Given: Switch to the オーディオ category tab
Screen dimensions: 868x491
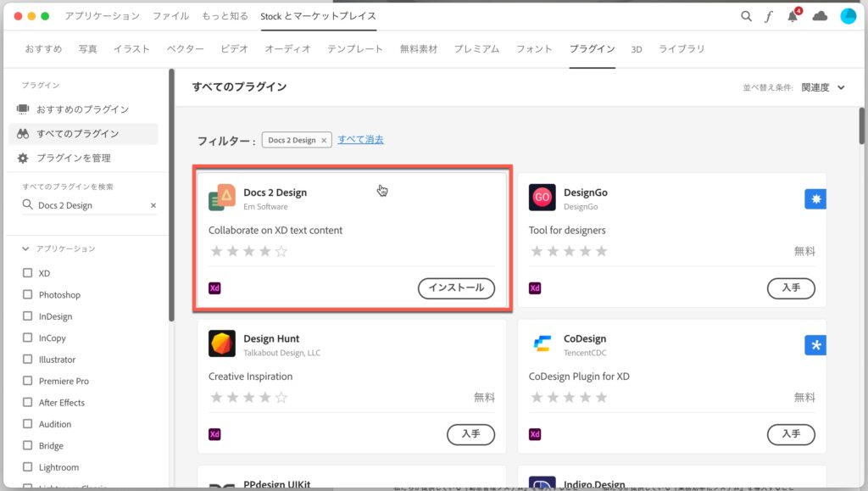Looking at the screenshot, I should (287, 48).
